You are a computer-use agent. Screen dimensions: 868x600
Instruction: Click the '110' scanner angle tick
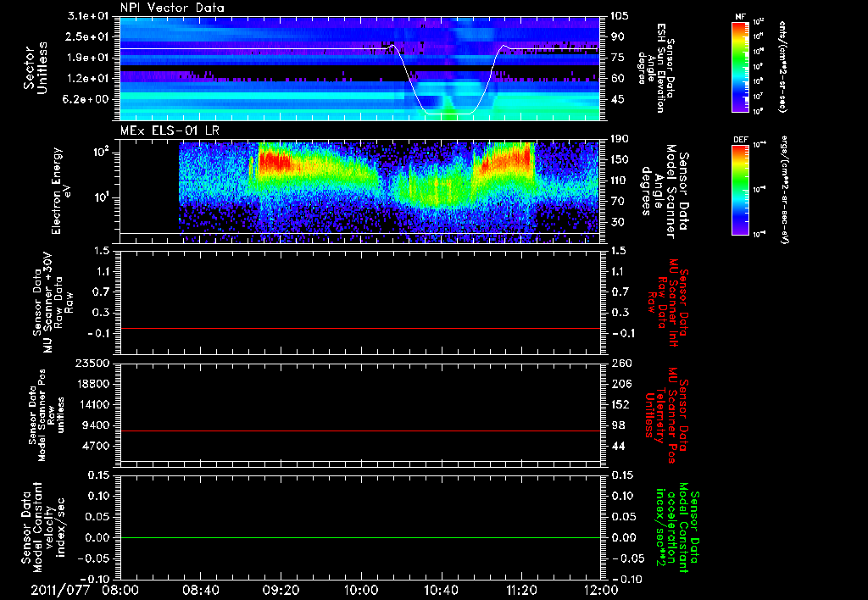pos(620,181)
